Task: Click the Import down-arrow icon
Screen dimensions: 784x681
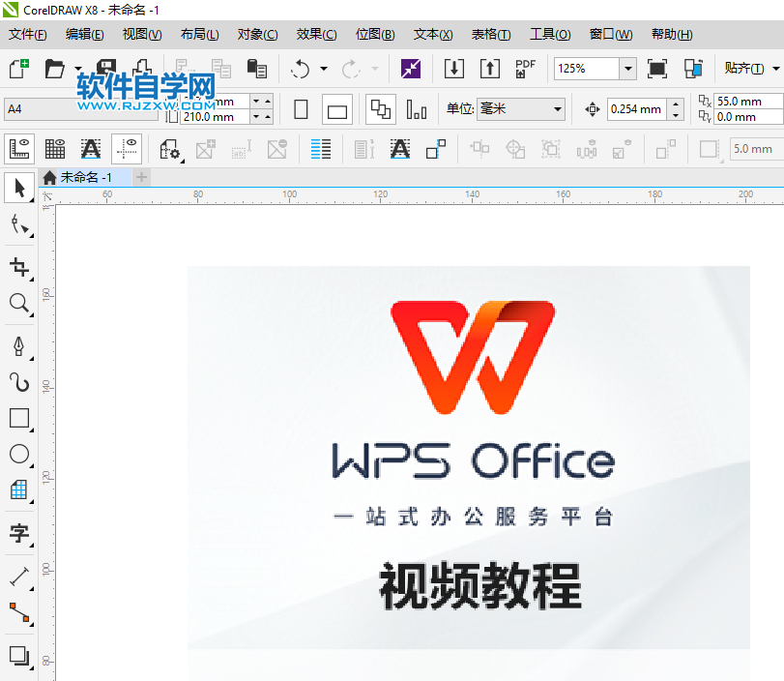Action: (x=454, y=69)
